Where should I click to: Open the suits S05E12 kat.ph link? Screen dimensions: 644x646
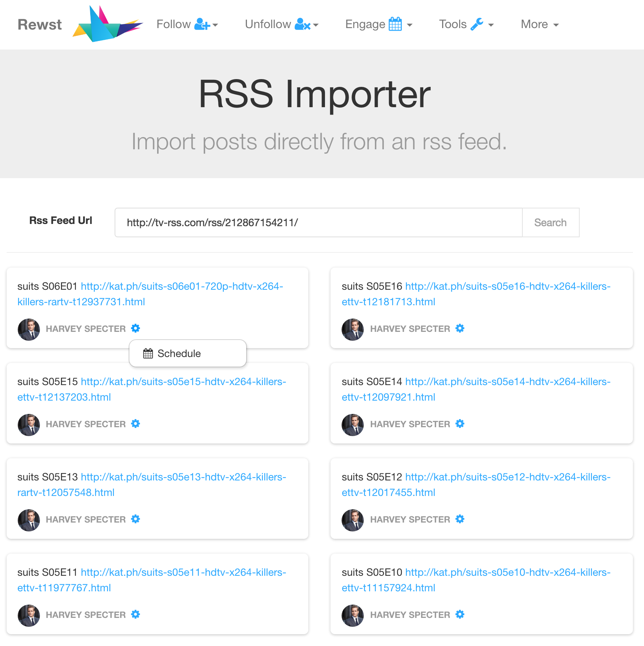pos(476,484)
